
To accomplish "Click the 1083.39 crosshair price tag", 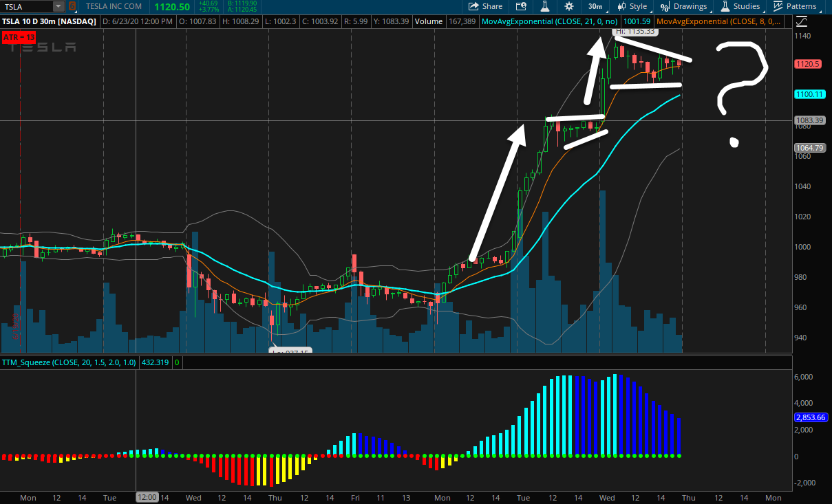I will (809, 120).
